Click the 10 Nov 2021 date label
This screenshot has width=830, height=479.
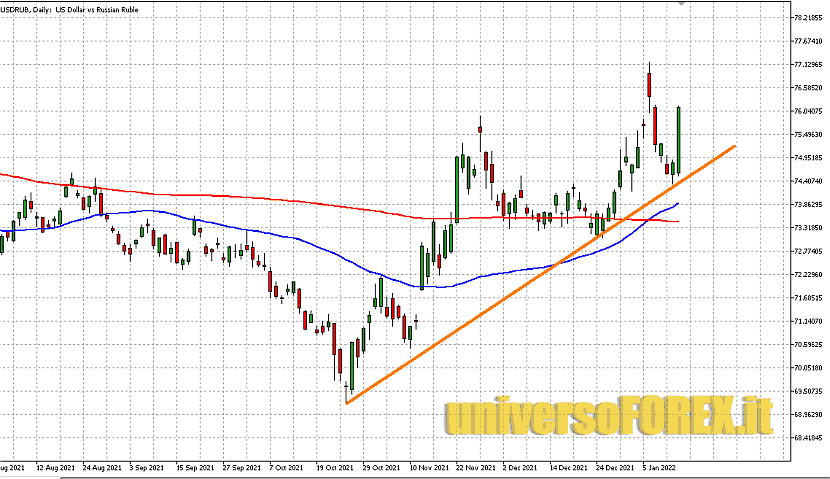[x=427, y=466]
